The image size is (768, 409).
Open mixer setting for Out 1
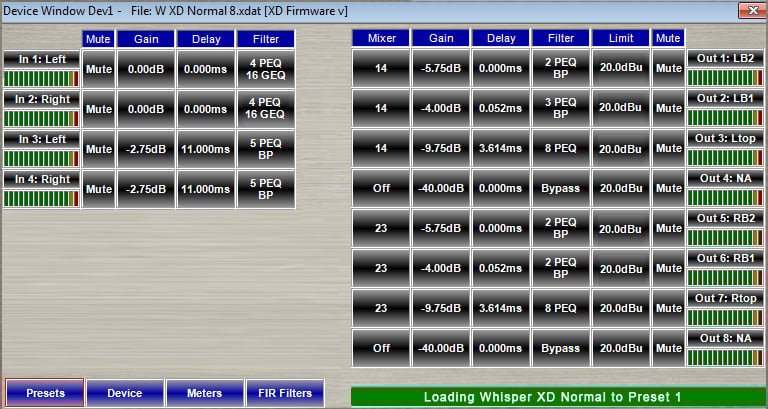pos(380,68)
